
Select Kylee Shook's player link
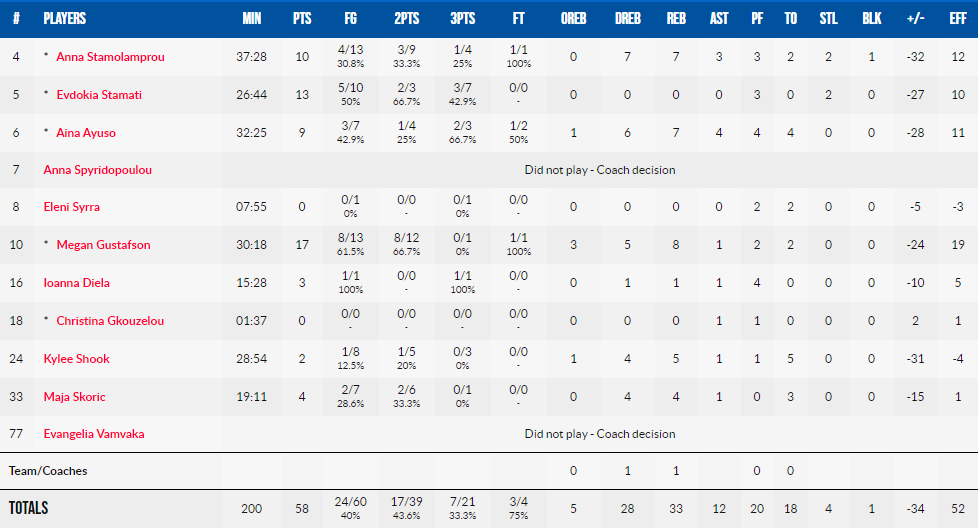(77, 358)
